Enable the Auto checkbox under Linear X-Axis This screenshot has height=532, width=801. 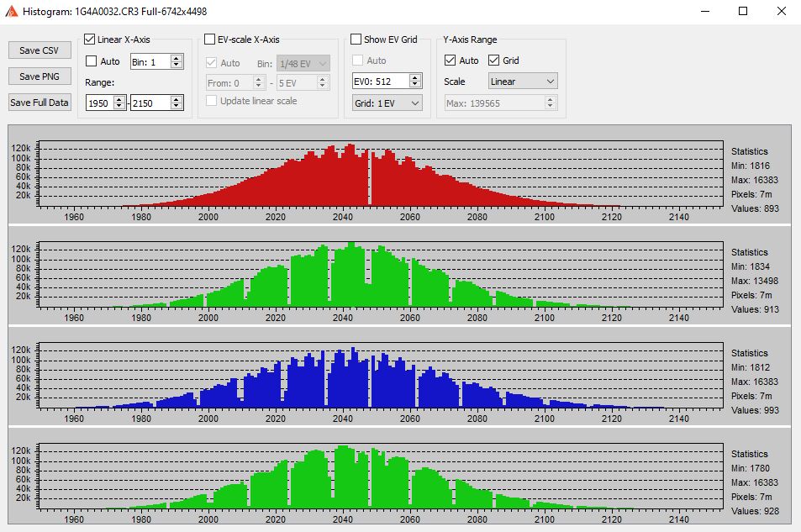tap(92, 61)
